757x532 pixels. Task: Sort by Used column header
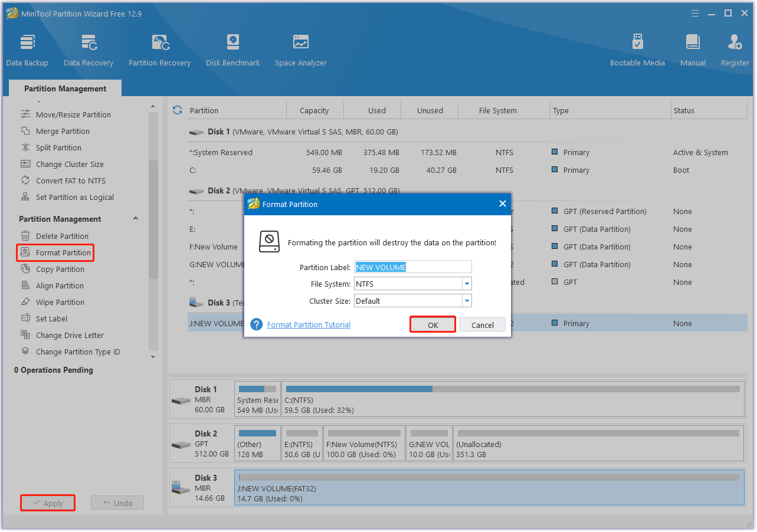tap(372, 110)
